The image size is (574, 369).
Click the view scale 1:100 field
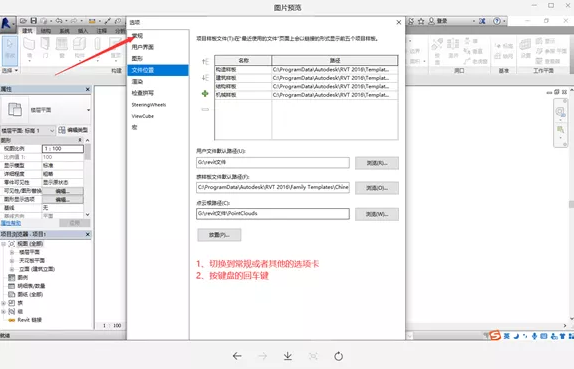click(63, 149)
